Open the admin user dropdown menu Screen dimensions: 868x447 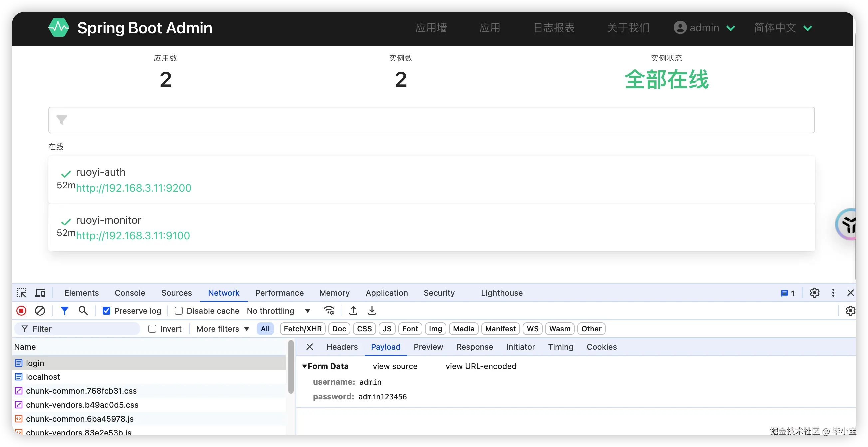[x=704, y=28]
